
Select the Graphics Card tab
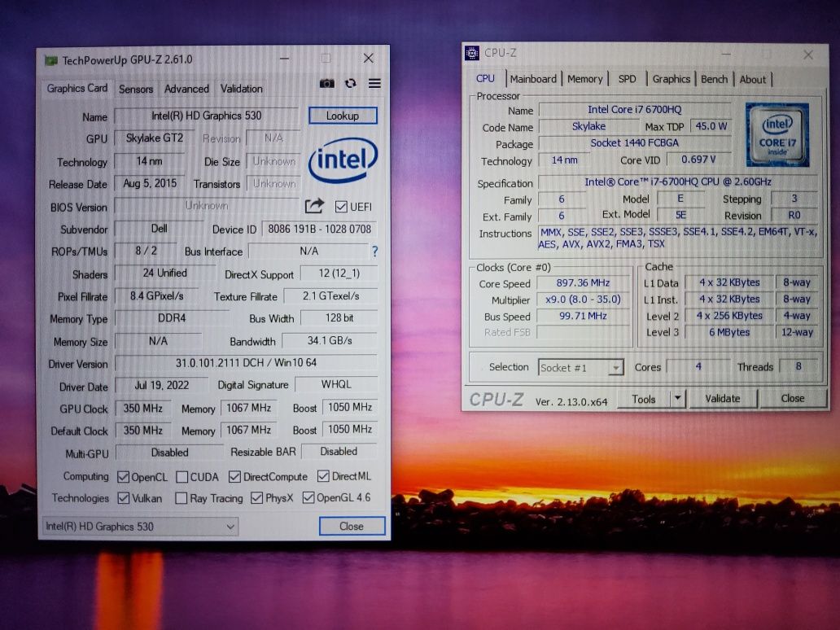[x=77, y=88]
